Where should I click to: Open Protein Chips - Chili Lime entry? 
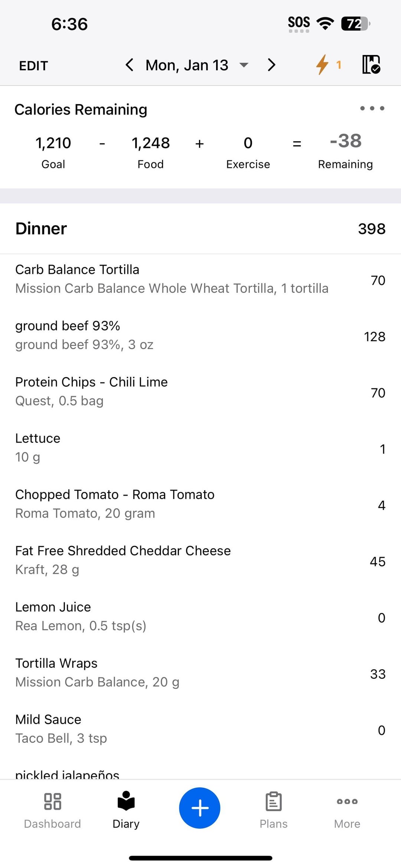200,392
